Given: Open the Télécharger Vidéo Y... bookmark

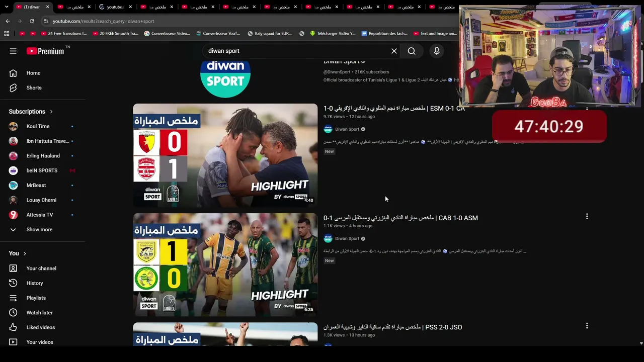Looking at the screenshot, I should click(333, 34).
